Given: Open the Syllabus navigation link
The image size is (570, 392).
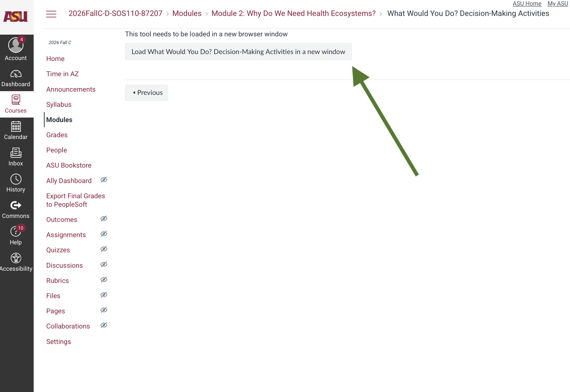Looking at the screenshot, I should pyautogui.click(x=59, y=105).
